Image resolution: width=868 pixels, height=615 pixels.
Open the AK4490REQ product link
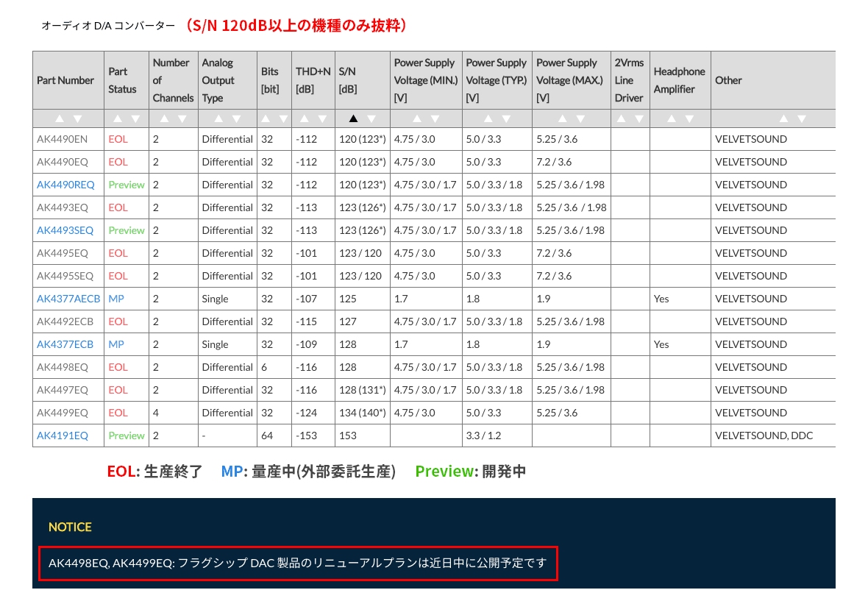66,185
